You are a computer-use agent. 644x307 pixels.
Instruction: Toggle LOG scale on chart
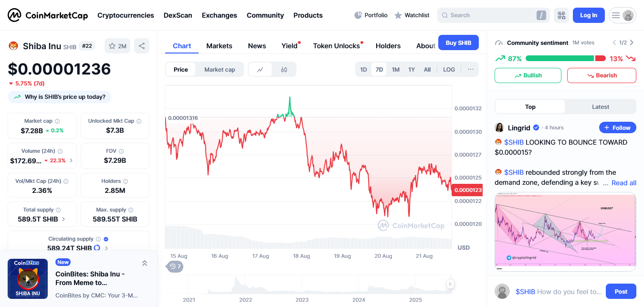[449, 70]
